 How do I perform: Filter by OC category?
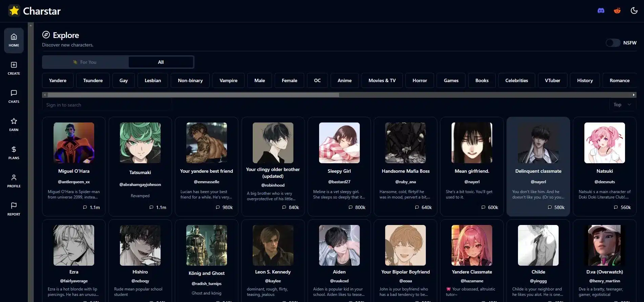click(x=317, y=80)
